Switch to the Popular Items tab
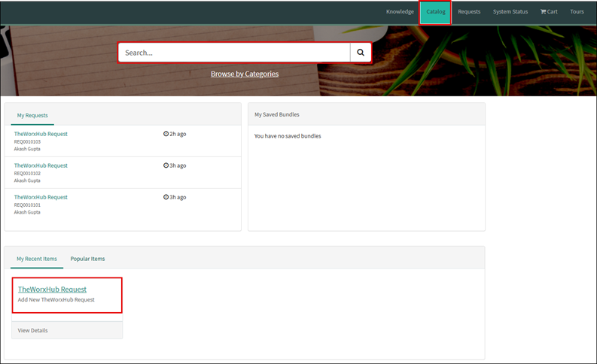This screenshot has width=597, height=364. pos(87,259)
